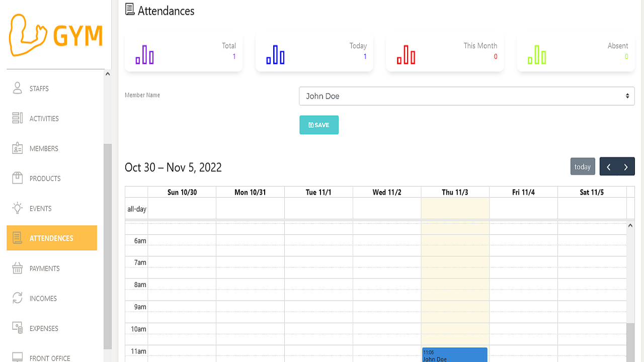Open the Attendences menu entry
Image resolution: width=644 pixels, height=362 pixels.
pos(50,238)
